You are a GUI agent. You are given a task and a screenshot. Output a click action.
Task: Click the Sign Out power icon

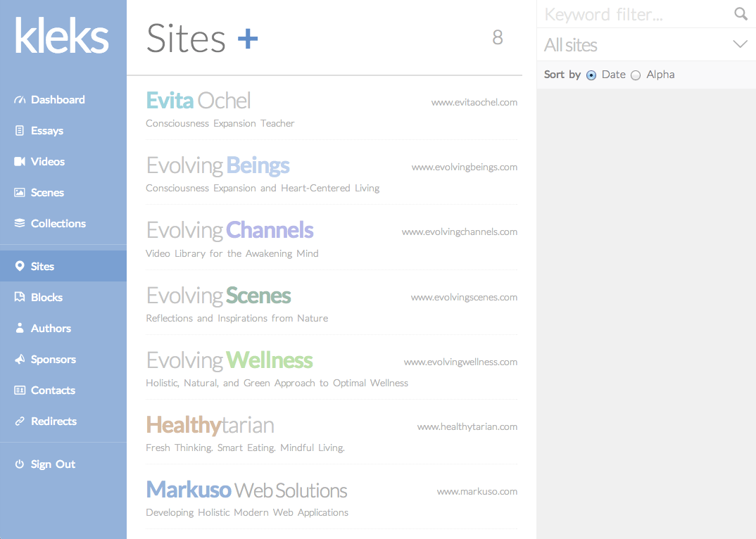click(x=20, y=464)
